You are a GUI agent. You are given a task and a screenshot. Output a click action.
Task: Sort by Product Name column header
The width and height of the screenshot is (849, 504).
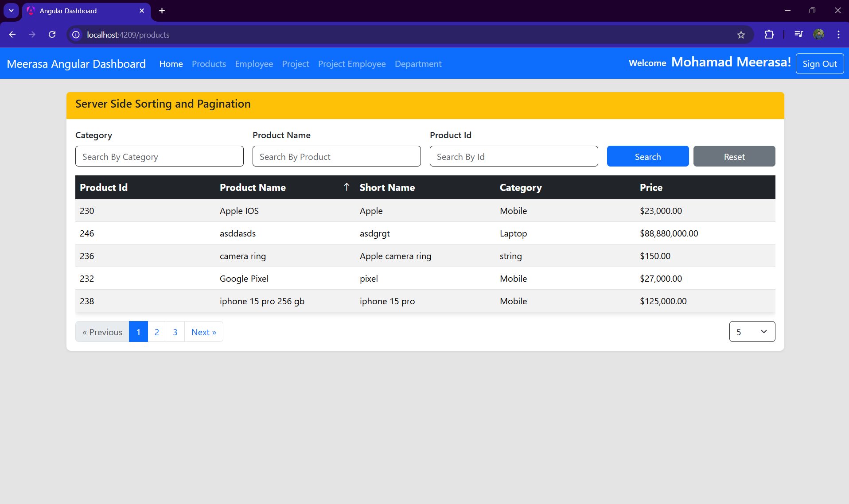(x=253, y=187)
